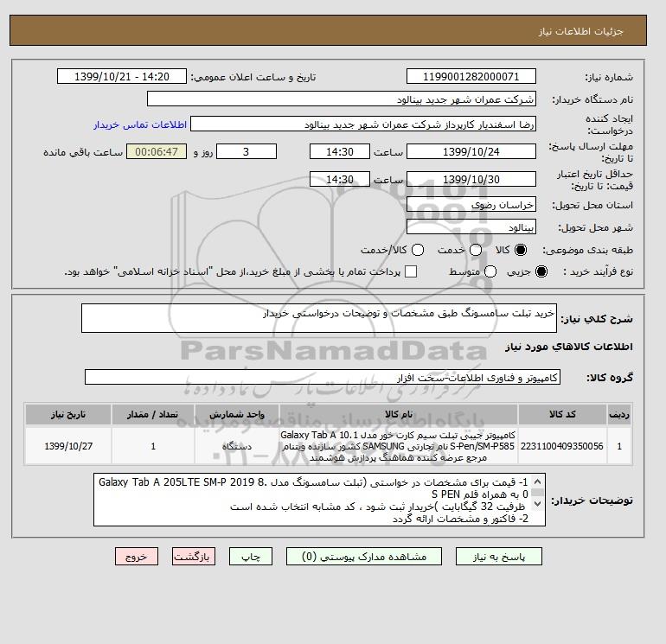Click the remaining time 00:06:47 field
The width and height of the screenshot is (666, 644).
pos(157,151)
